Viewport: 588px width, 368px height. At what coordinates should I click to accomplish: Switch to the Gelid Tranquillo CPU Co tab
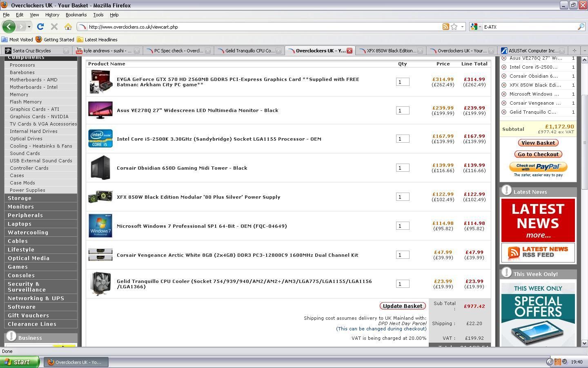tap(249, 51)
